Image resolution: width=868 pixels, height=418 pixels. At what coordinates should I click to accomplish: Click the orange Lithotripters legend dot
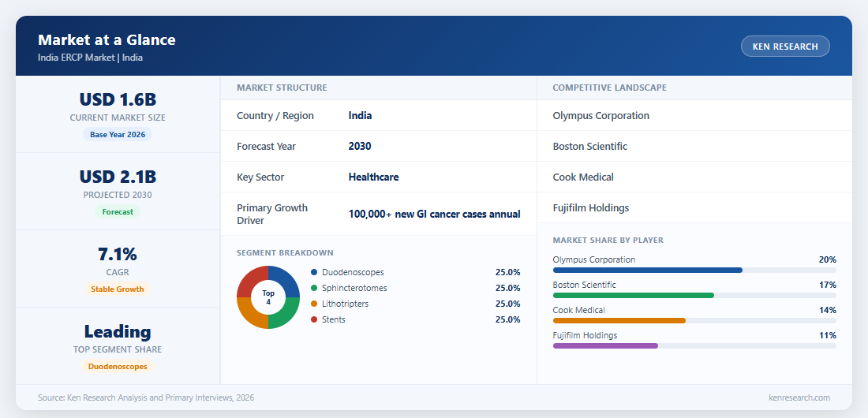(x=314, y=304)
